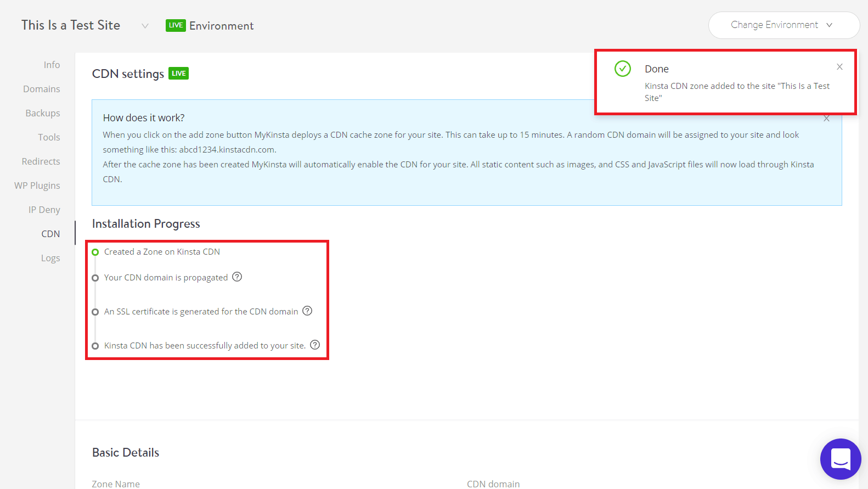Screen dimensions: 868x489
Task: Click green progress dot for Created a Zone
Action: click(x=95, y=252)
